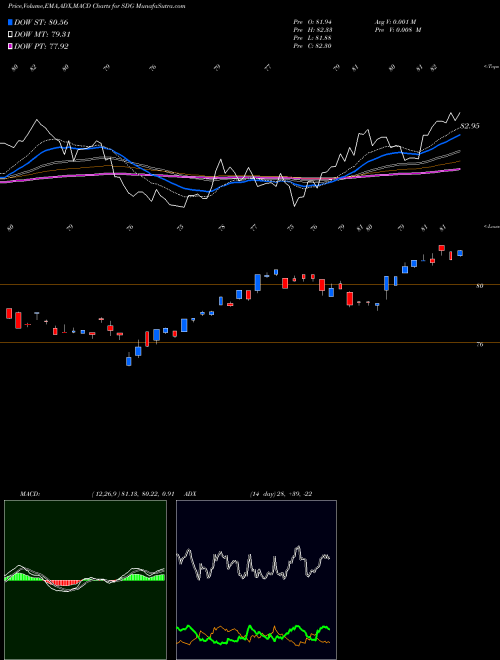Click the last blue candlestick on the price chart

pos(460,253)
